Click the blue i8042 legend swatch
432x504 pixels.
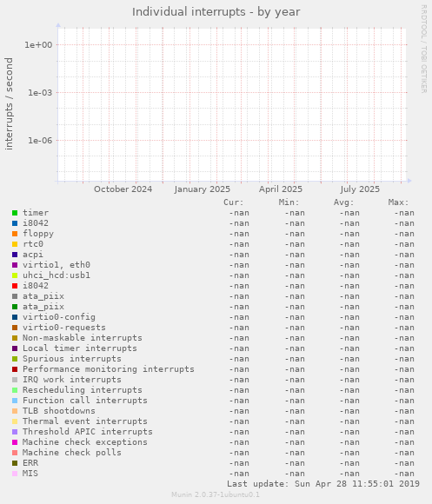point(15,223)
